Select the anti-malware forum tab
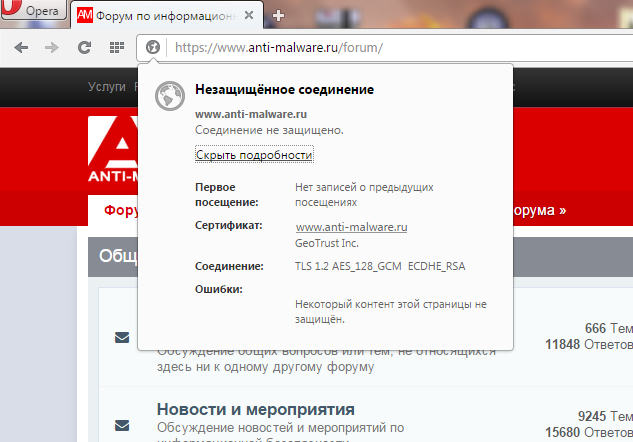Viewport: 633px width, 442px height. 167,15
